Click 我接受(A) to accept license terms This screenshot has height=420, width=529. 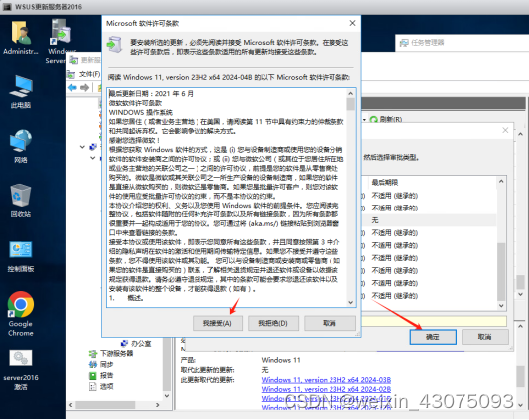pos(217,323)
